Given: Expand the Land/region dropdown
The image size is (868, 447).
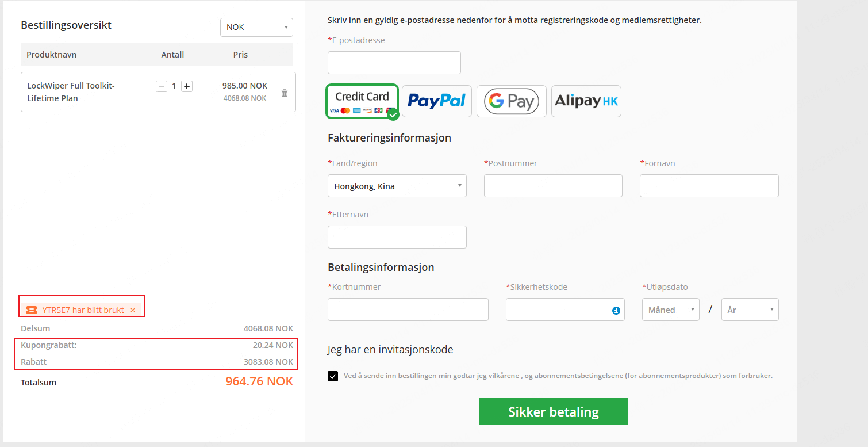Looking at the screenshot, I should (397, 186).
